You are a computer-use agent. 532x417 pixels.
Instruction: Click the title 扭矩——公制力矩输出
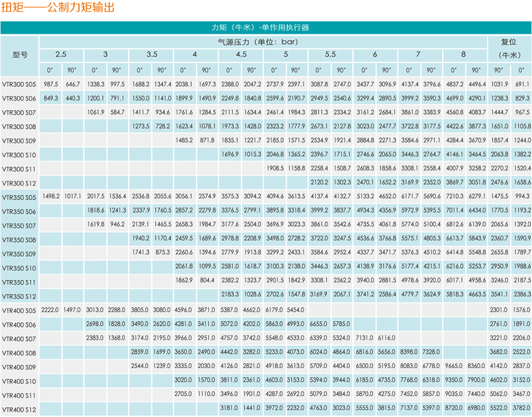point(57,8)
